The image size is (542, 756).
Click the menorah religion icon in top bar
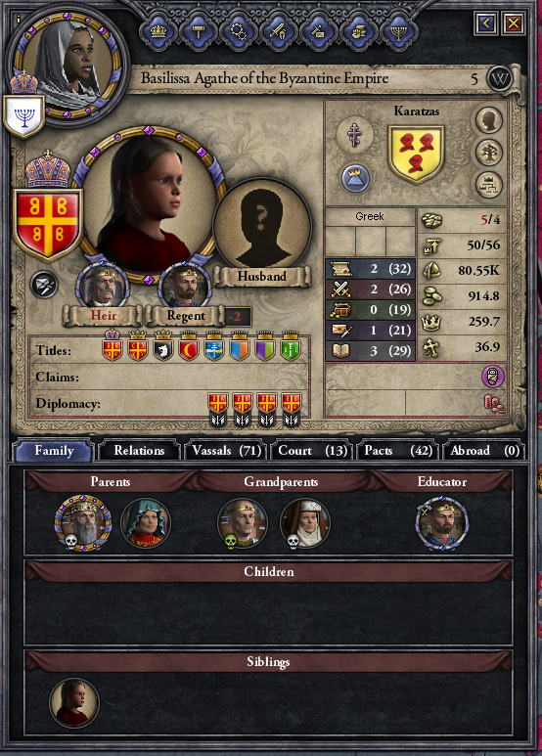tap(399, 31)
